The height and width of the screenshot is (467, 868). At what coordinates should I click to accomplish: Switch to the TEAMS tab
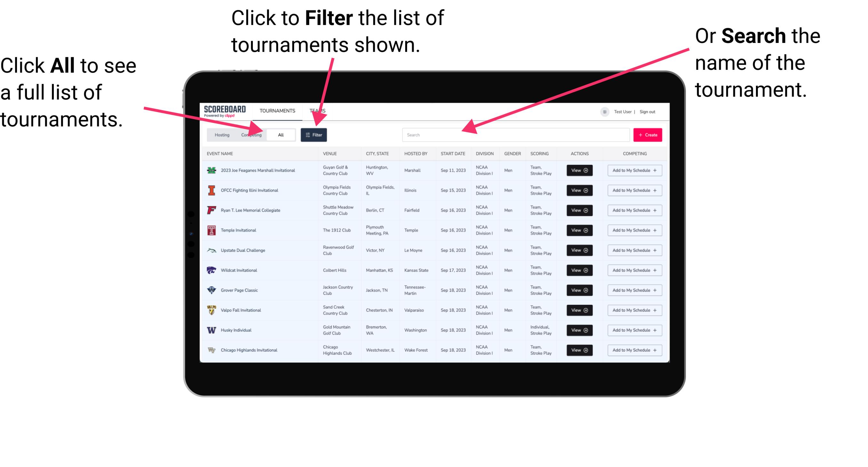tap(319, 110)
